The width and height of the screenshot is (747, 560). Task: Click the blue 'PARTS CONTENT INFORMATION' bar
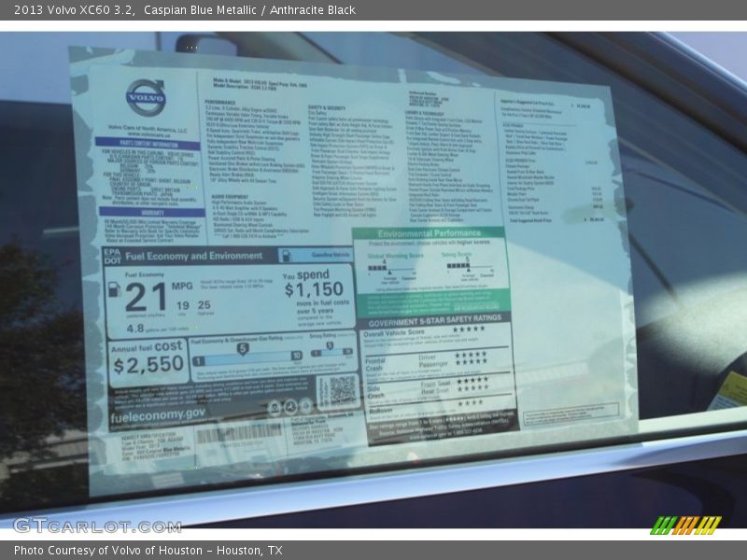pyautogui.click(x=148, y=144)
